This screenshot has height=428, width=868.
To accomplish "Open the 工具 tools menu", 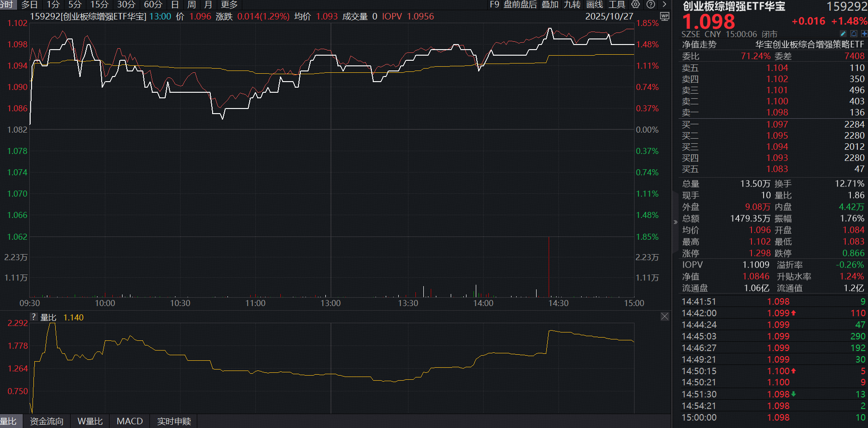I will tap(617, 5).
